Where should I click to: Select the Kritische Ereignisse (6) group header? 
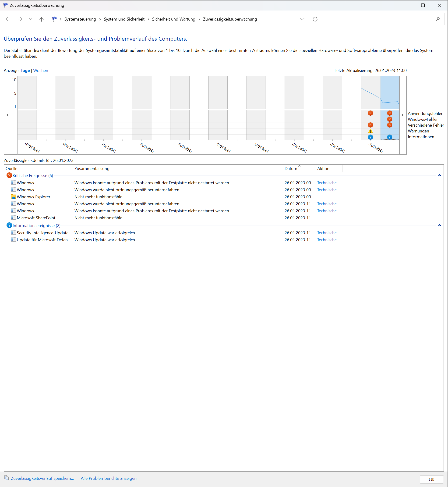[x=33, y=176]
